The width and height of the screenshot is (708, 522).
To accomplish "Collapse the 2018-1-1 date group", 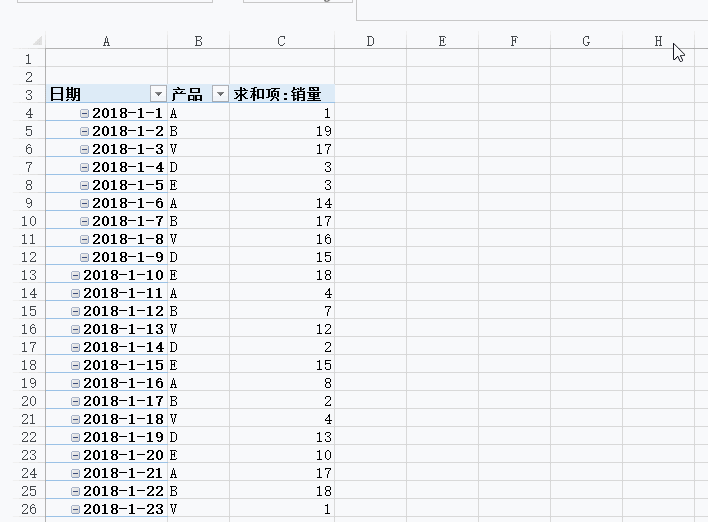I will [x=84, y=113].
